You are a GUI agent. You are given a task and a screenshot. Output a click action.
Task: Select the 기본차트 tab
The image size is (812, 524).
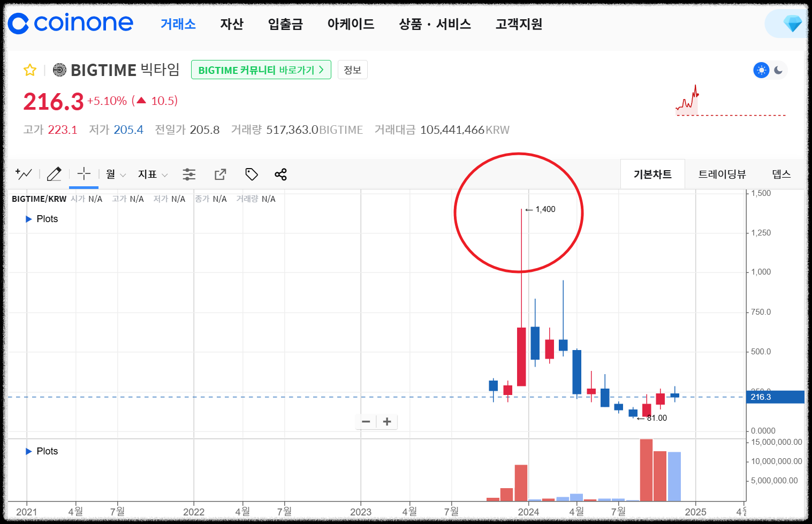[652, 174]
